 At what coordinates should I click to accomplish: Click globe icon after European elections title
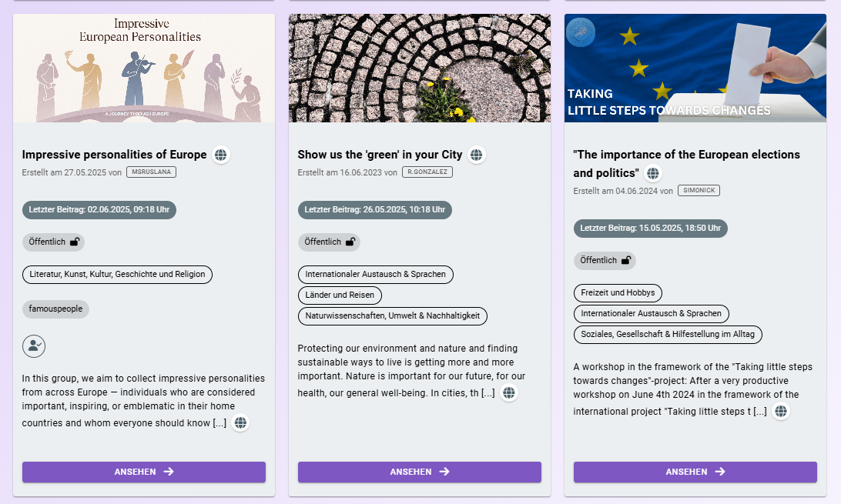click(x=653, y=173)
